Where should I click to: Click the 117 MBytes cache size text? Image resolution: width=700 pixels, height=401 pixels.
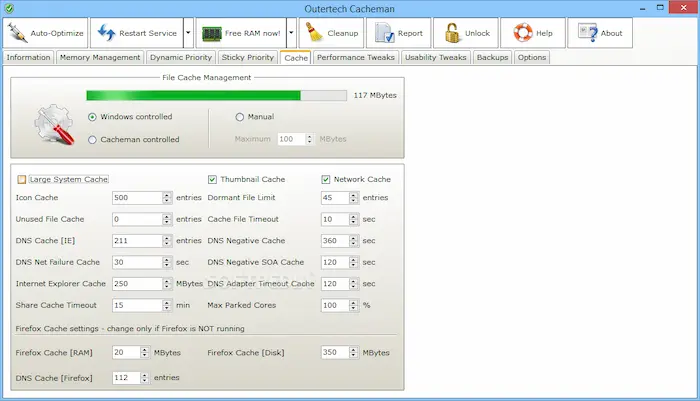pos(375,96)
